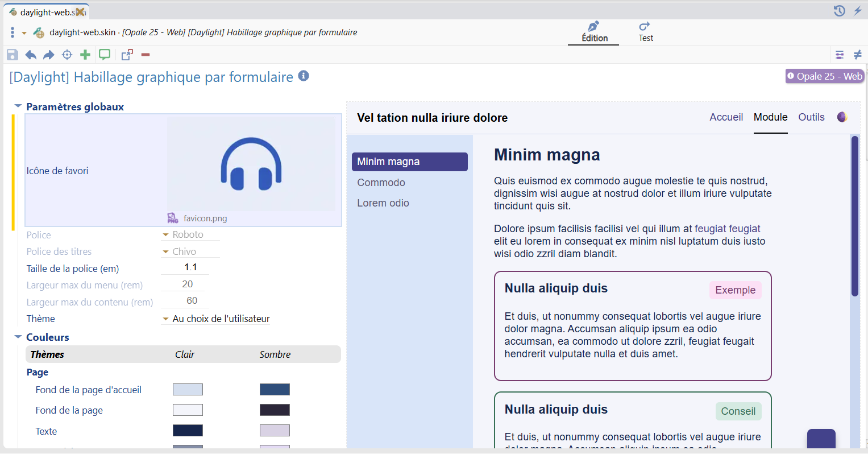868x454 pixels.
Task: Open the history clock icon
Action: click(839, 11)
